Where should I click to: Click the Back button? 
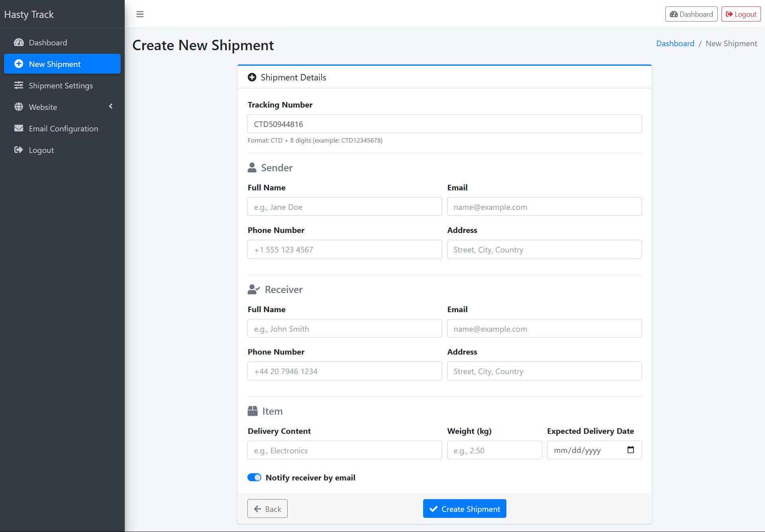pyautogui.click(x=267, y=509)
